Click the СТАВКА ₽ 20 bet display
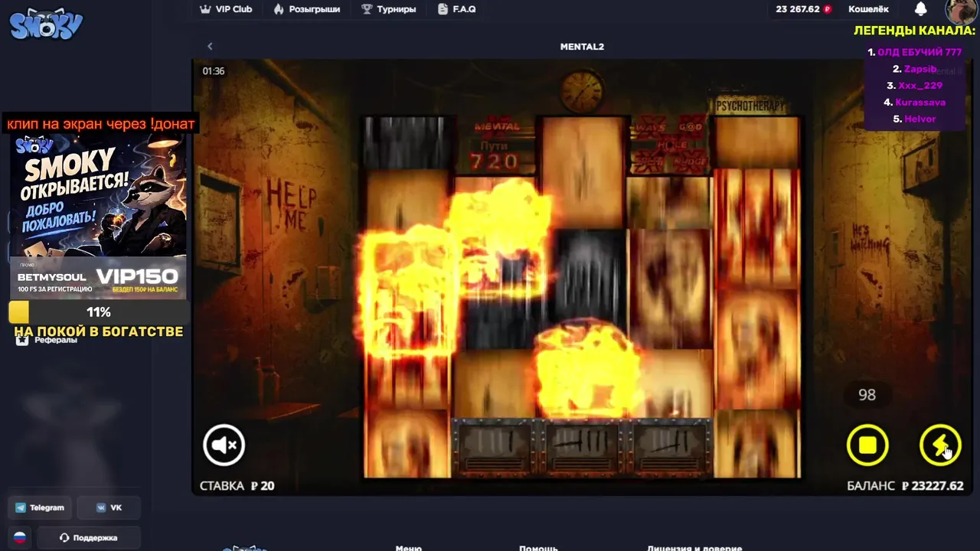Screen dimensions: 980x551 (x=237, y=486)
